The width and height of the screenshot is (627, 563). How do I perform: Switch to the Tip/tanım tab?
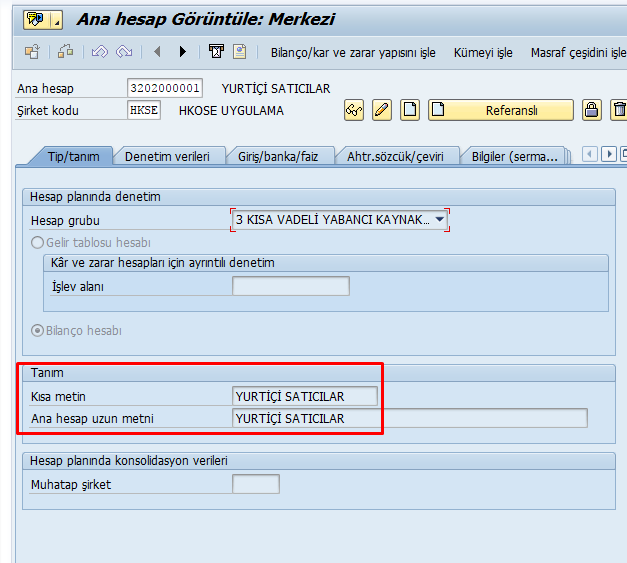point(74,156)
